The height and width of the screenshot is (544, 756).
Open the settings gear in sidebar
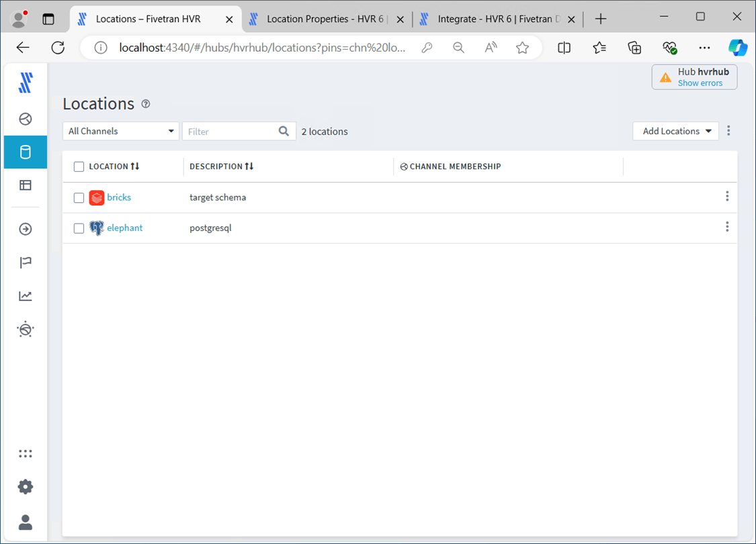[x=26, y=487]
